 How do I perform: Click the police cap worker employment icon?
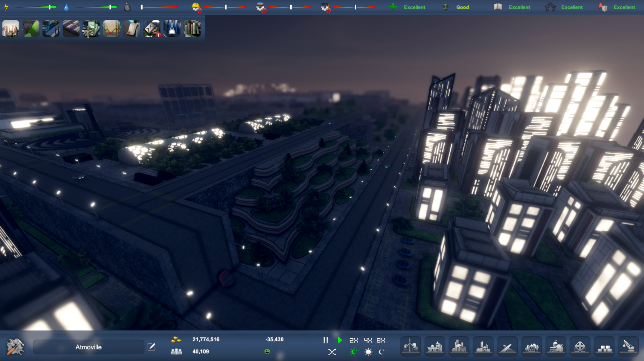click(x=261, y=7)
